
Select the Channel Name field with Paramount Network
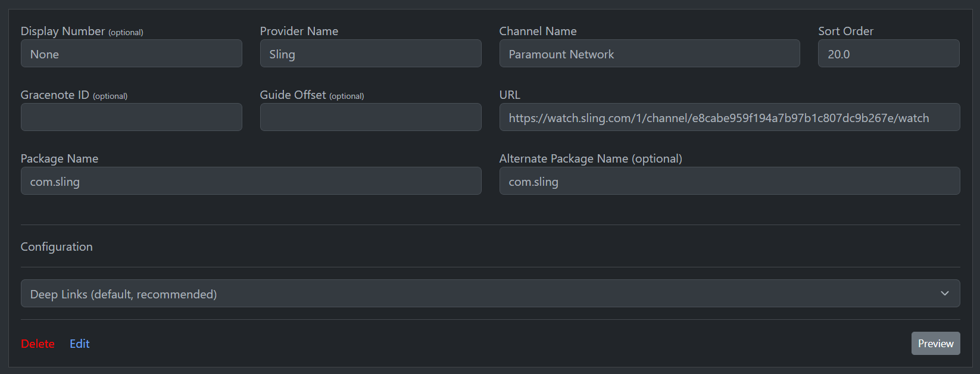649,54
